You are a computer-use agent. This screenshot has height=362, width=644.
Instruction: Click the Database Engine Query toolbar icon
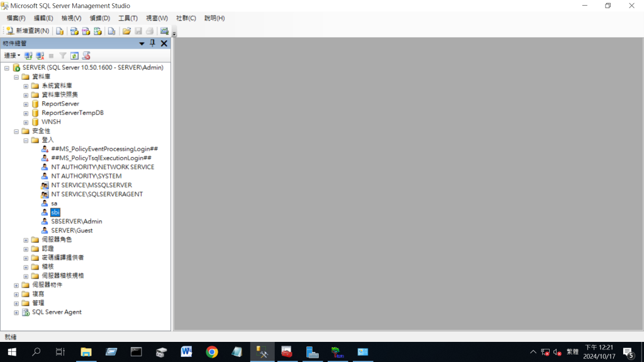(60, 31)
